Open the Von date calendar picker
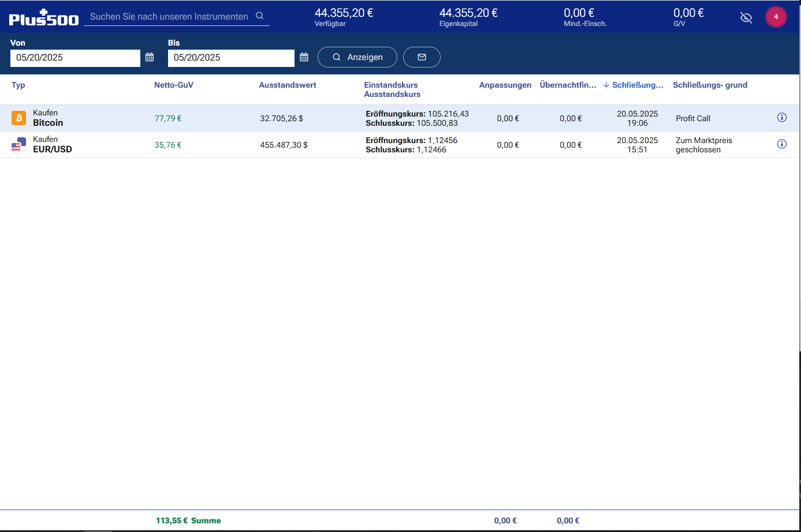 tap(150, 57)
